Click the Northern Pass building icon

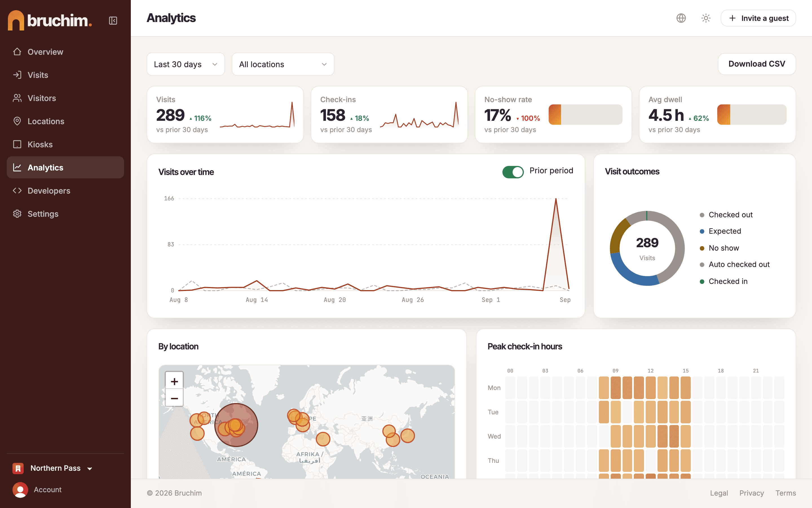click(x=18, y=468)
